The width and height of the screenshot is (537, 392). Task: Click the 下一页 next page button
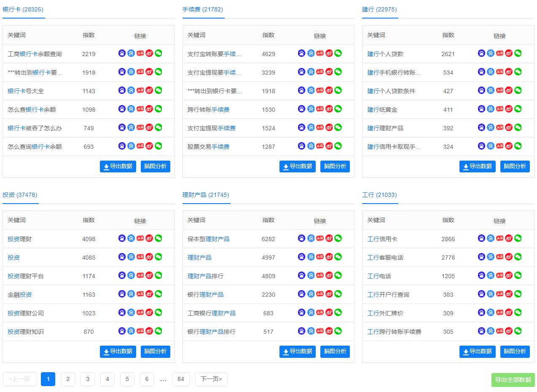[x=211, y=379]
